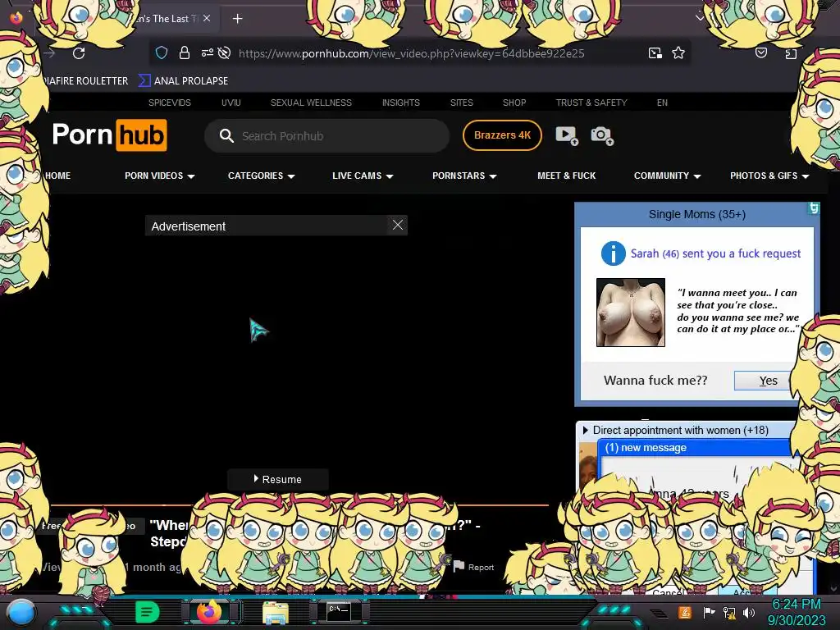Click the site logo to go home
Viewport: 840px width, 630px height.
click(109, 135)
